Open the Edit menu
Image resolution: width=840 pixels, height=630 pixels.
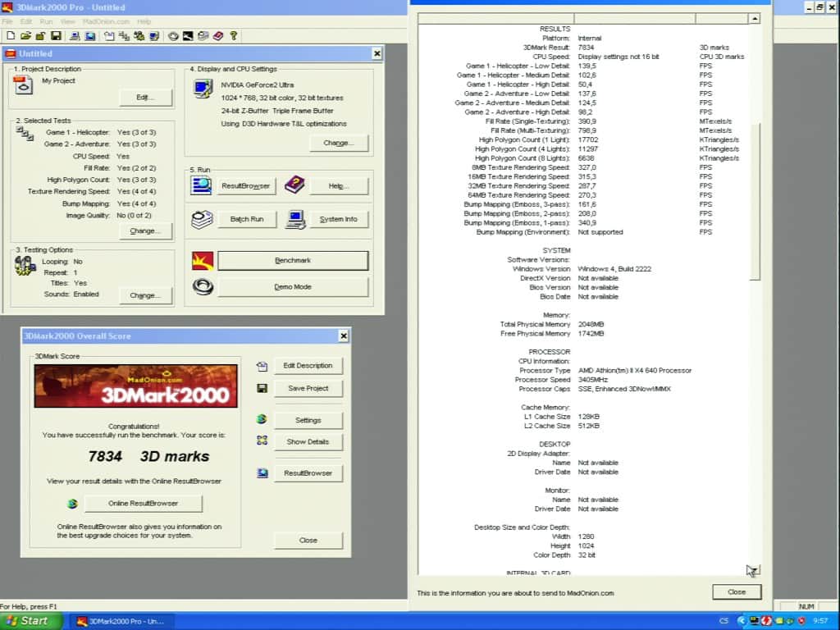[26, 21]
